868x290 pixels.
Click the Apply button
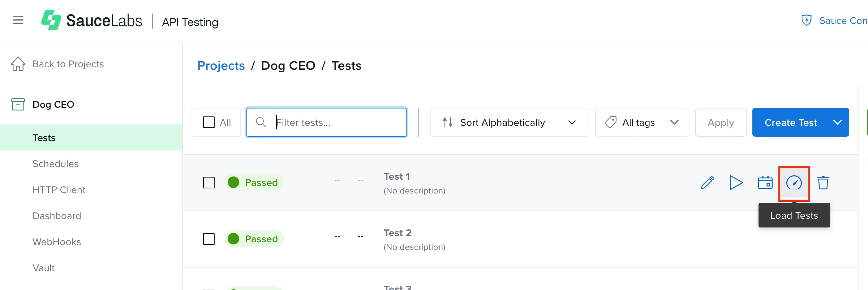(721, 122)
